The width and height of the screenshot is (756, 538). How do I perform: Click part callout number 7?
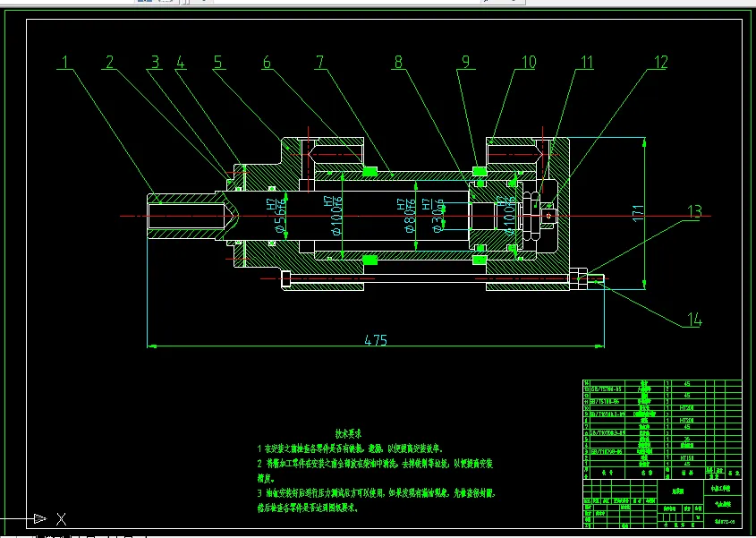point(319,63)
